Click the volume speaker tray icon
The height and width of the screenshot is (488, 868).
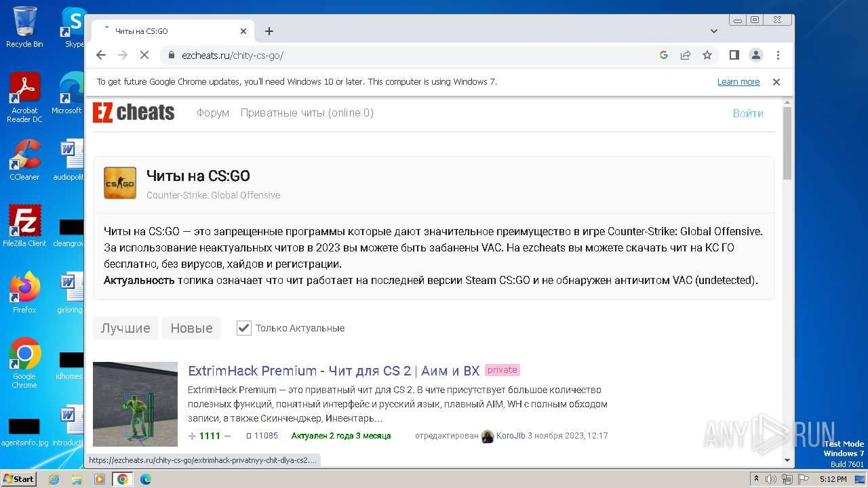[x=771, y=479]
